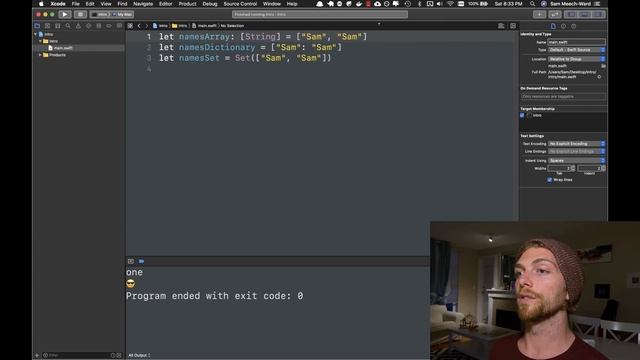The height and width of the screenshot is (360, 640).
Task: Expand the Products folder
Action: tap(40, 55)
